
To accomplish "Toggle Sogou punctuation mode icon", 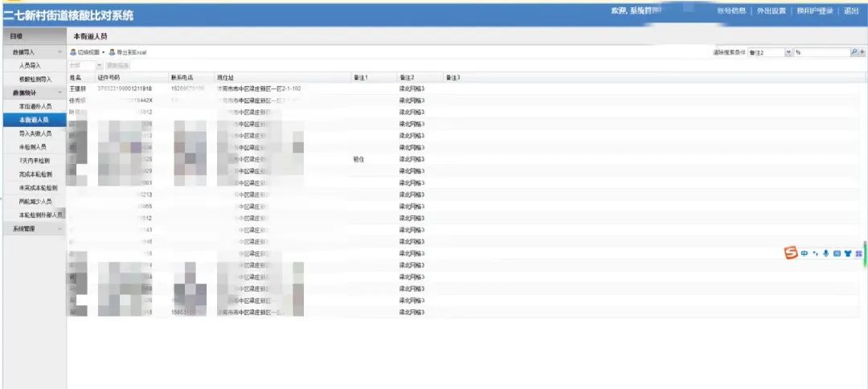I will point(815,253).
